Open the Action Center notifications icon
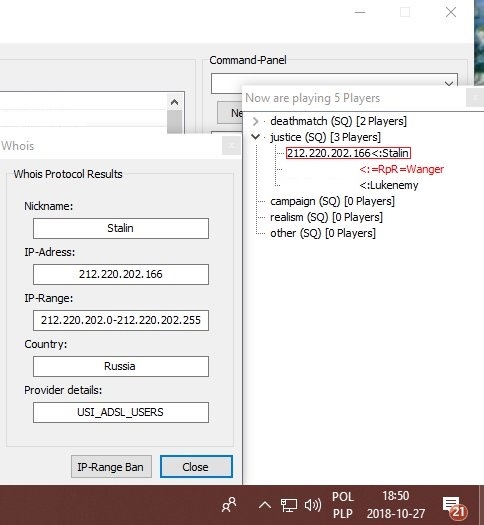This screenshot has width=484, height=525. pos(454,506)
